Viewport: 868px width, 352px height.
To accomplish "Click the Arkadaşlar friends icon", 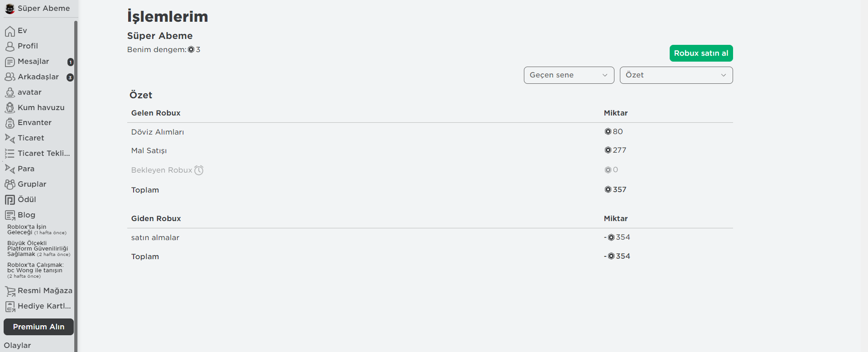I will (10, 77).
